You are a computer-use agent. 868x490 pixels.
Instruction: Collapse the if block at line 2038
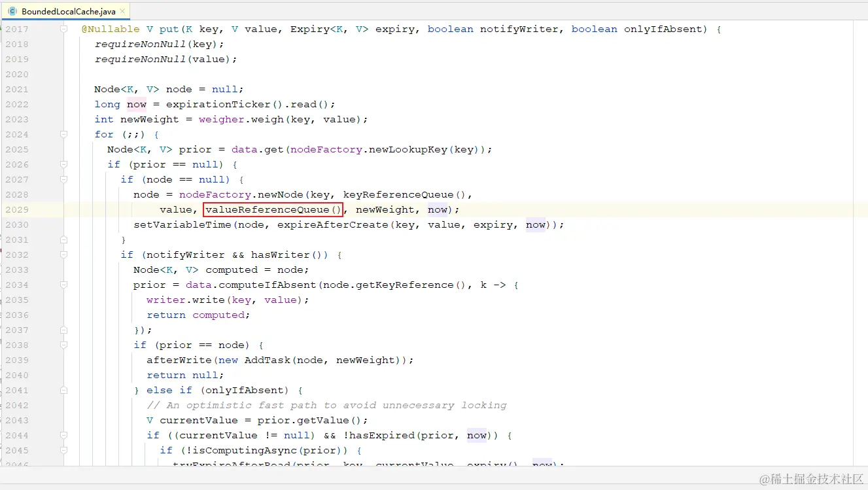(x=64, y=345)
